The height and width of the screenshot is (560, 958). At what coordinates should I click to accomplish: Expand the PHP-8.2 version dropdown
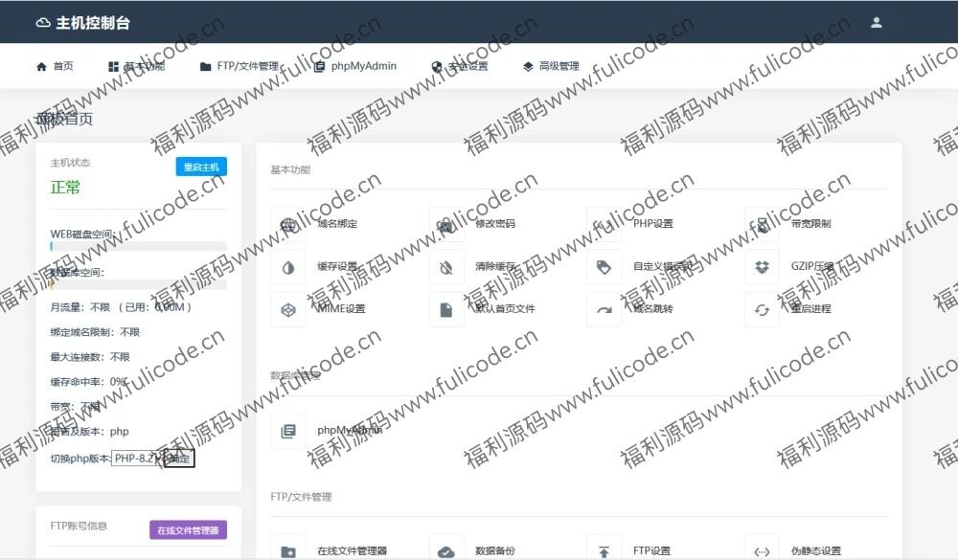[138, 459]
